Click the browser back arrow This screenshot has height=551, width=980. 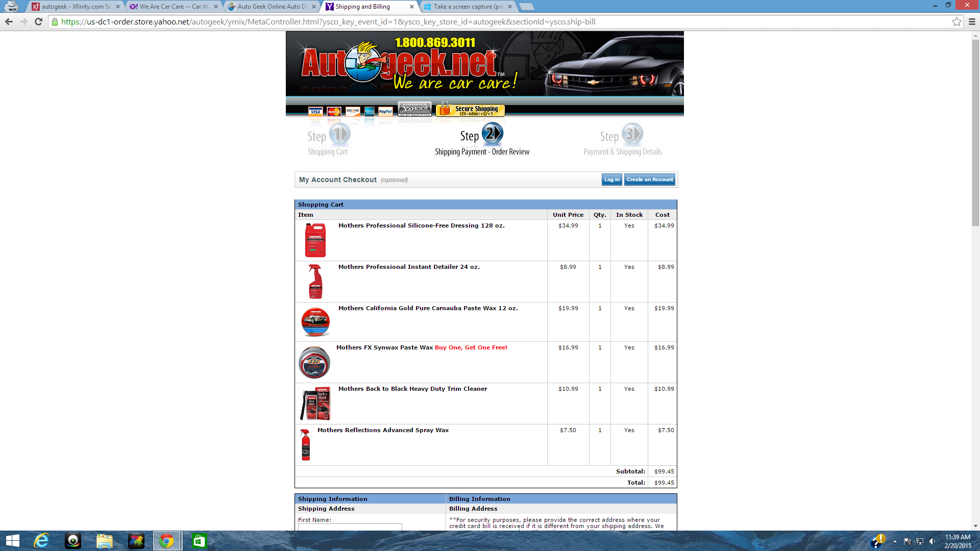point(9,21)
